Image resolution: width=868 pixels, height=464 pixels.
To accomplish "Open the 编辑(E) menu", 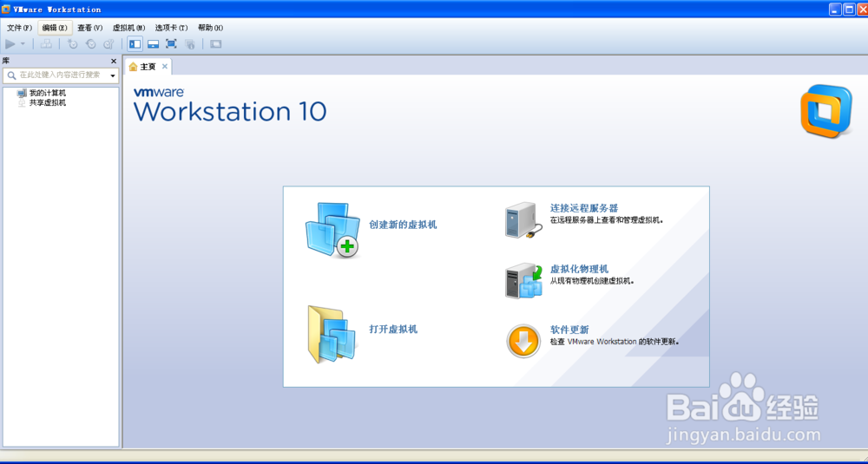I will [55, 28].
